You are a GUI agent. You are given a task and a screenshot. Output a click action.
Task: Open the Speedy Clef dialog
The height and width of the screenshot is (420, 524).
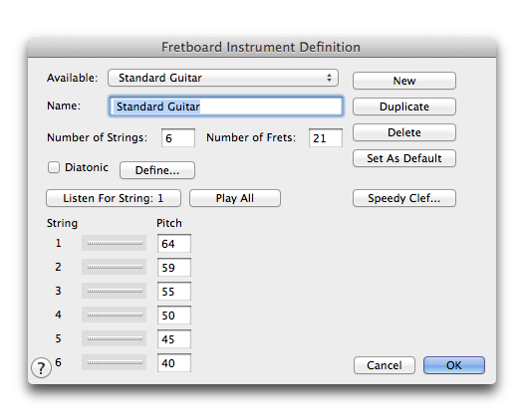(404, 198)
